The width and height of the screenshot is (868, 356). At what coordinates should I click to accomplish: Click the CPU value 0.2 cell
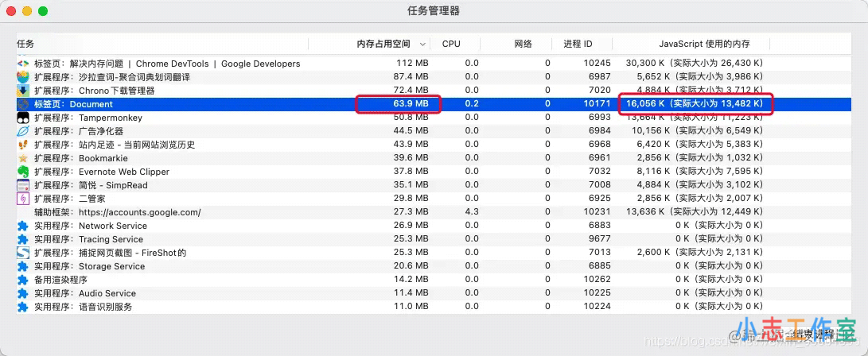tap(472, 104)
